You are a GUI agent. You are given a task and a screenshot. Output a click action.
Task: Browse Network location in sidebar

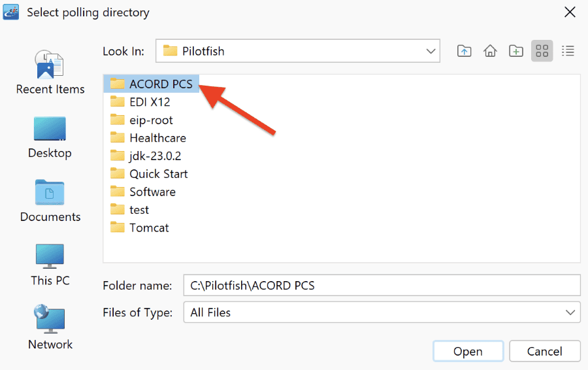[x=50, y=328]
